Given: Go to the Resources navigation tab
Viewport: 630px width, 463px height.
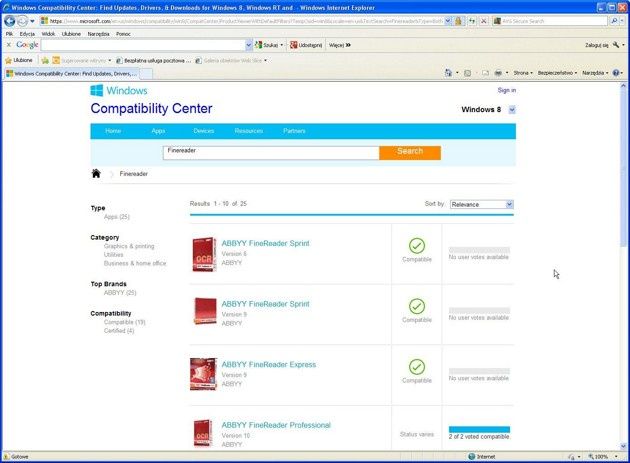Looking at the screenshot, I should [249, 131].
